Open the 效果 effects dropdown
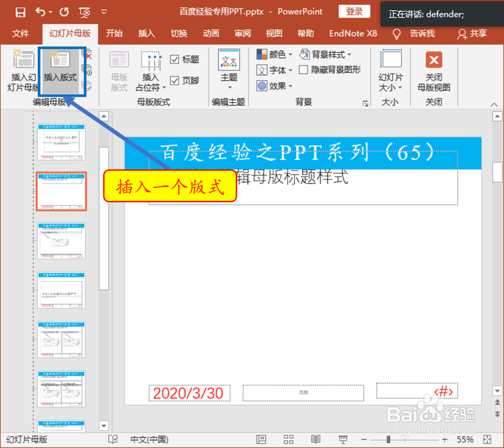 pyautogui.click(x=275, y=86)
